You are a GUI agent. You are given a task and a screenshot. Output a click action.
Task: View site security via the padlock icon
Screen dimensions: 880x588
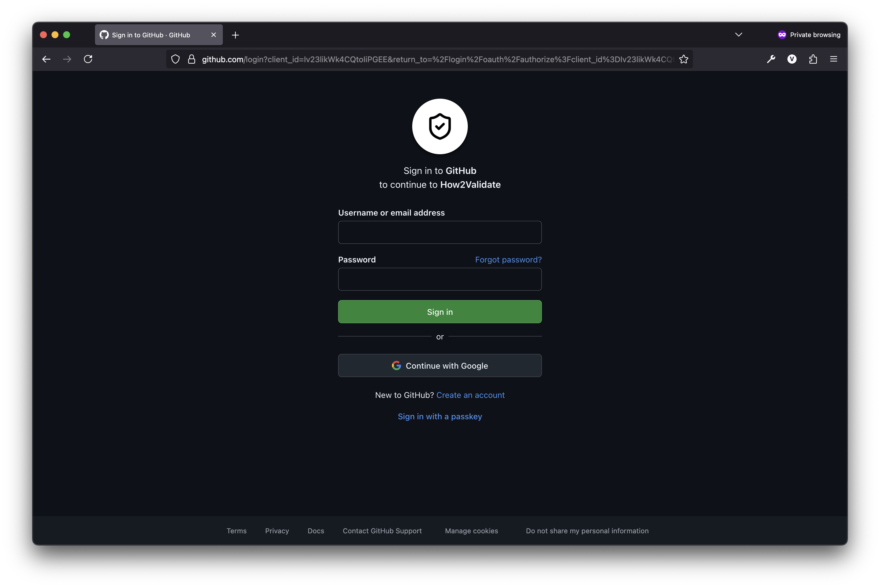point(192,59)
